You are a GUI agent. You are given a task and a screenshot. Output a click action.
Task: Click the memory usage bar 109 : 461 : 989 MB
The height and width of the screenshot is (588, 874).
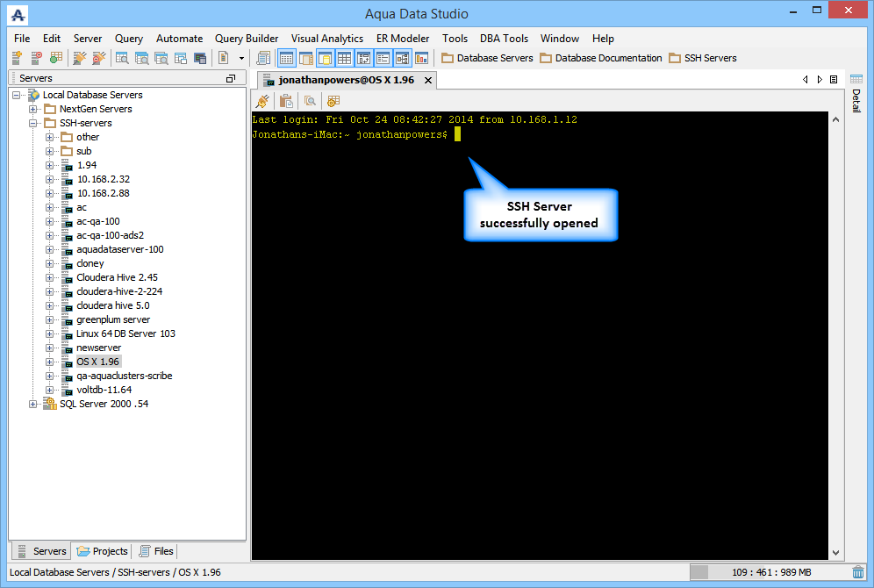click(770, 572)
